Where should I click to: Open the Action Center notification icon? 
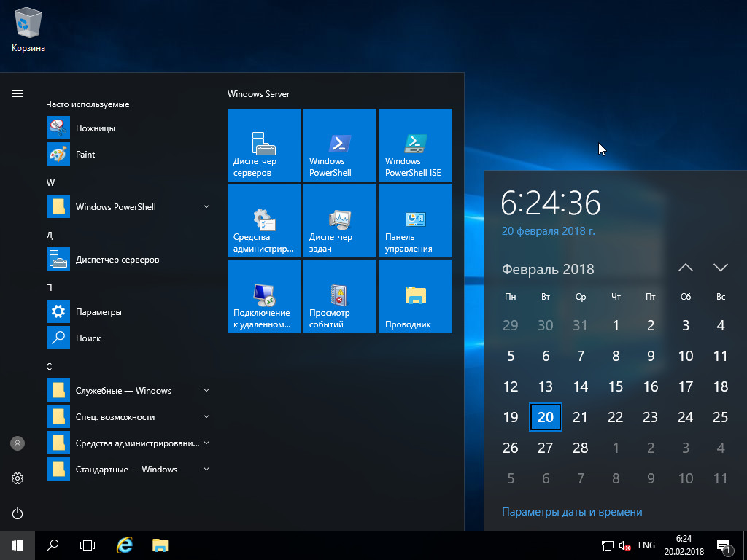724,547
